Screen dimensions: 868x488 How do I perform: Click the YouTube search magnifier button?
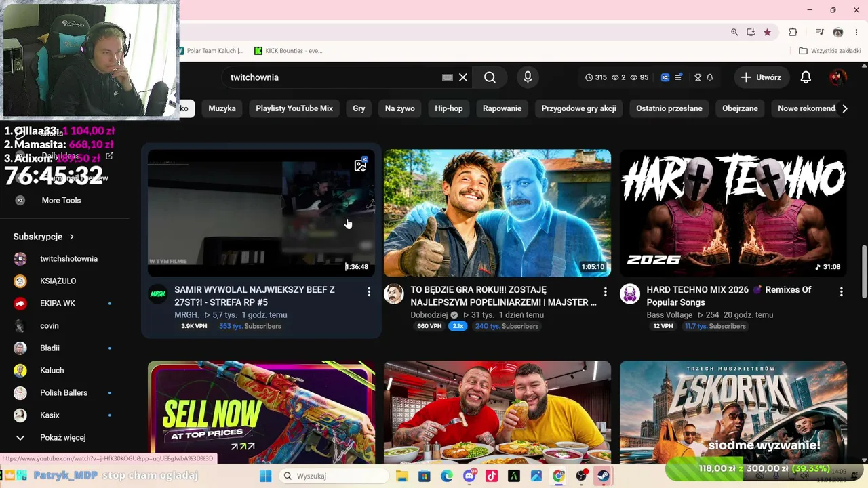coord(490,77)
